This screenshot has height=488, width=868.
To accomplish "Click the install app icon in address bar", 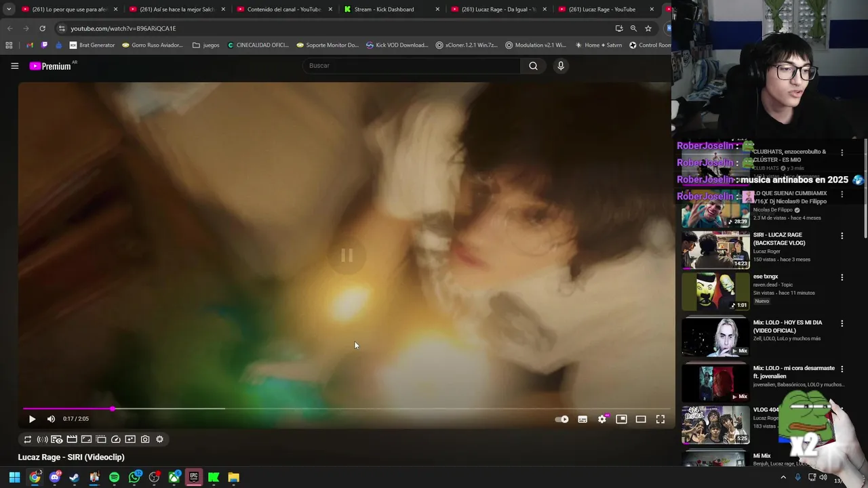I will (x=619, y=28).
